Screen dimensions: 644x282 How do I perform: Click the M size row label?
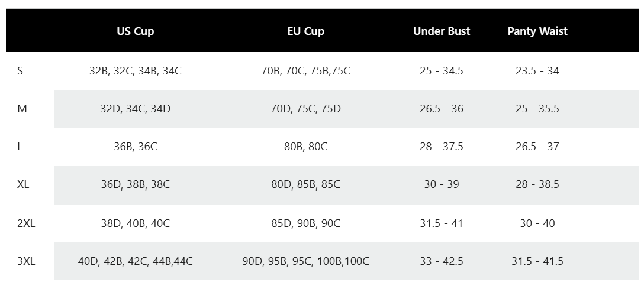pyautogui.click(x=22, y=109)
